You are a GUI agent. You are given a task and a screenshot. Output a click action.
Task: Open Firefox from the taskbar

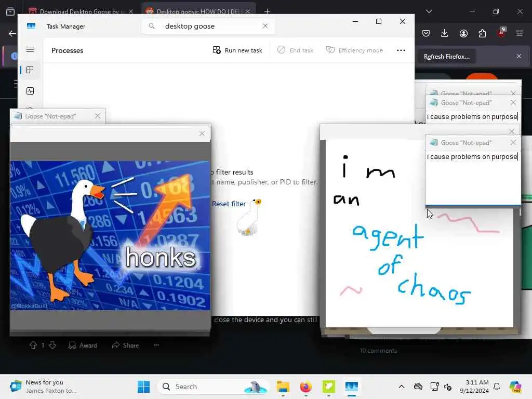tap(305, 387)
